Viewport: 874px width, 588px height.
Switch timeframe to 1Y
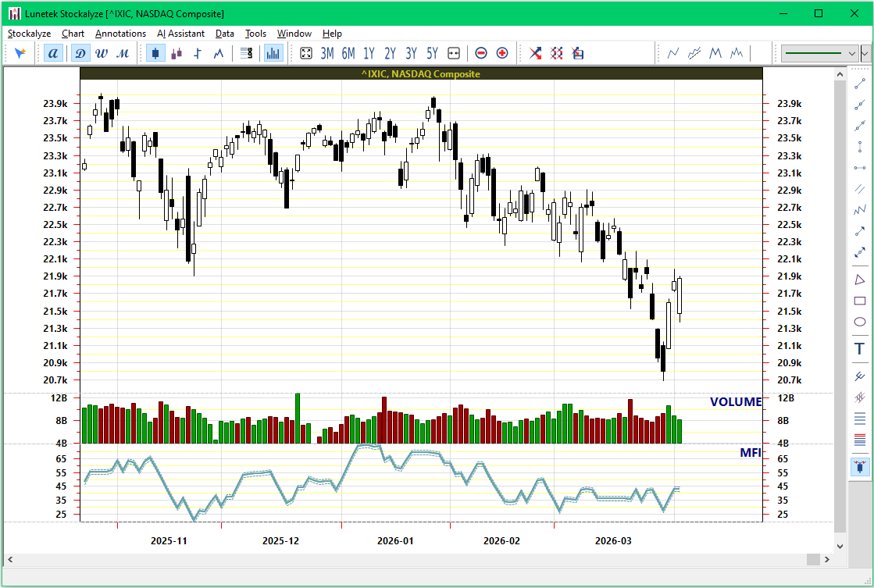coord(368,53)
